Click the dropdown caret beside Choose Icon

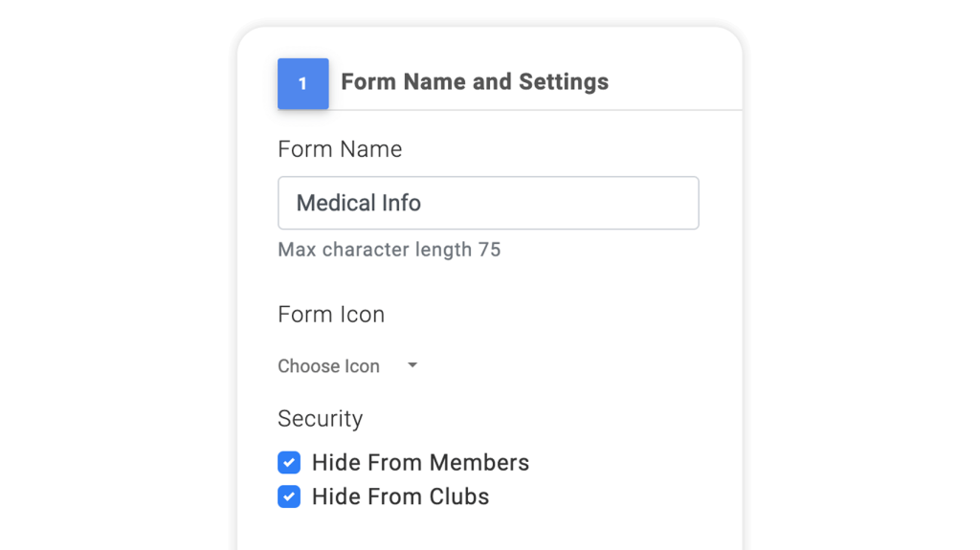point(412,365)
